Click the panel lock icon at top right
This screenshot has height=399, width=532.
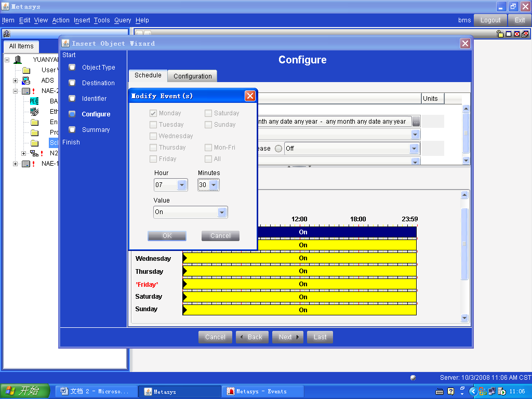tap(500, 34)
